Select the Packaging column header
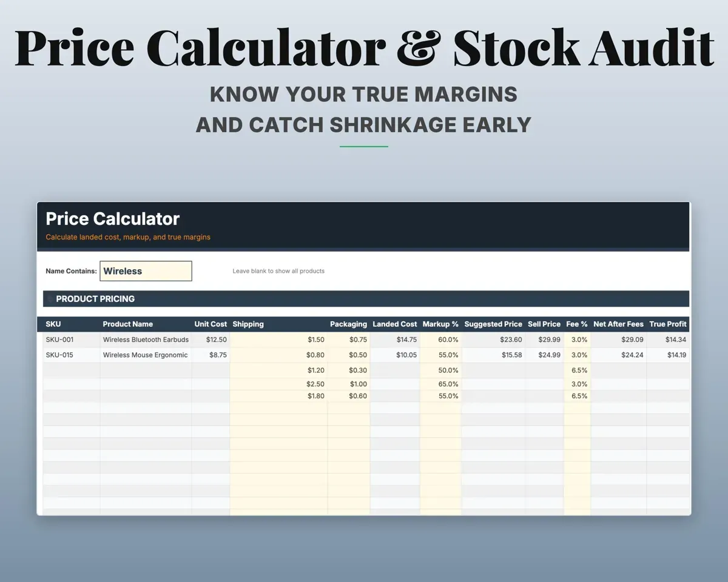 [348, 324]
